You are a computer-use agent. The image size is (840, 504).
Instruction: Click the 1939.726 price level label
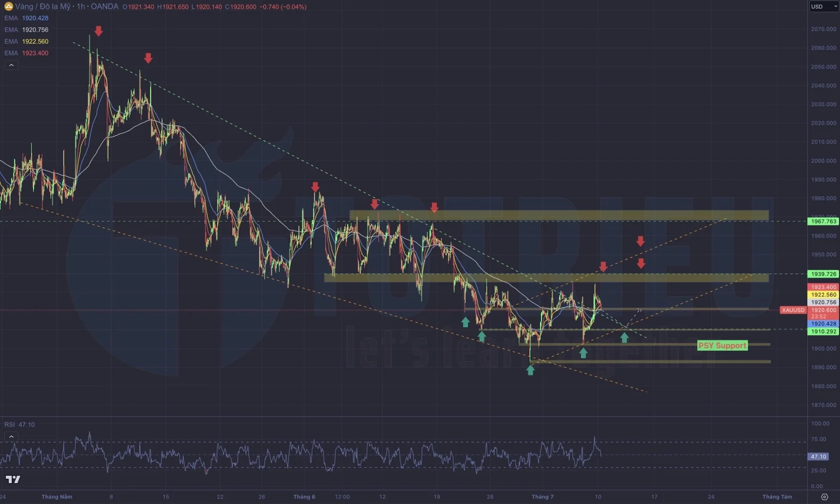(x=823, y=274)
